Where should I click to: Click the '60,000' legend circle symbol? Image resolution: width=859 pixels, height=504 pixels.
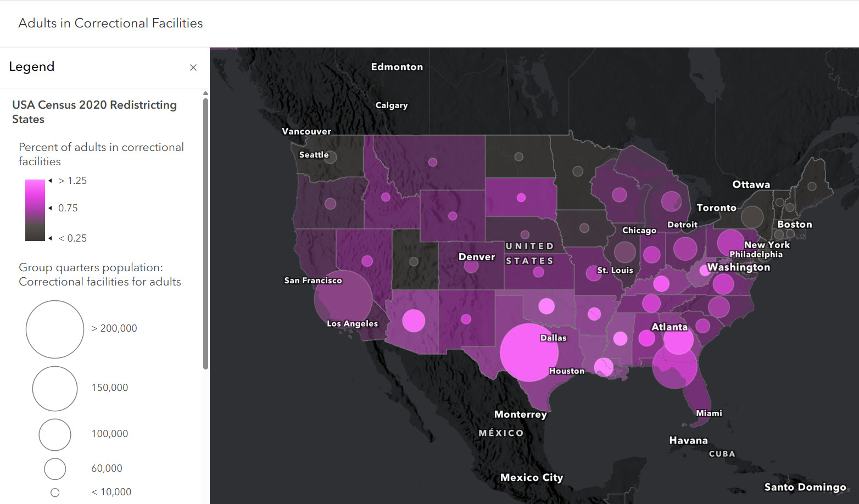55,469
